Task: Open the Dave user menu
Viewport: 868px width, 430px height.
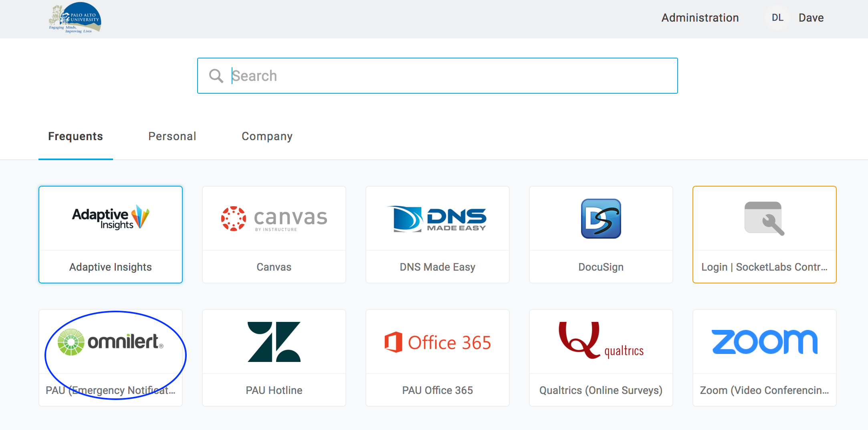Action: 811,18
